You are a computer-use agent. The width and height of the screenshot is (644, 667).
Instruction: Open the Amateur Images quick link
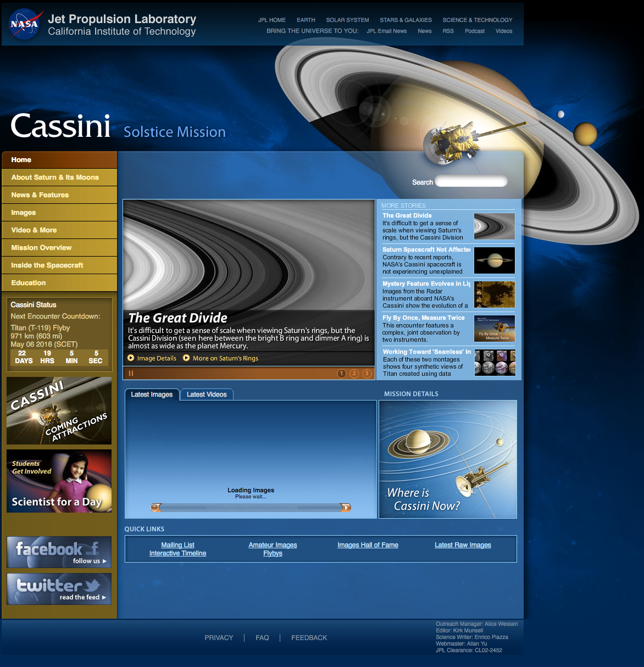[273, 545]
